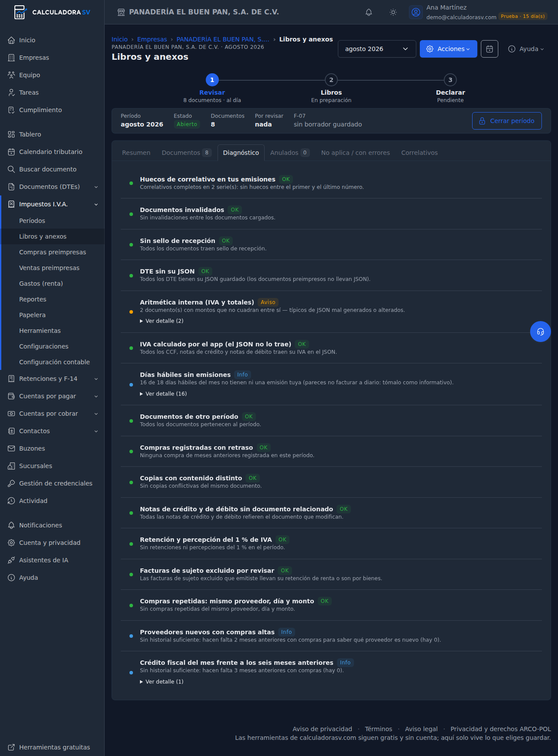Click the CalculadoraSV logo icon
The image size is (558, 756).
[20, 12]
